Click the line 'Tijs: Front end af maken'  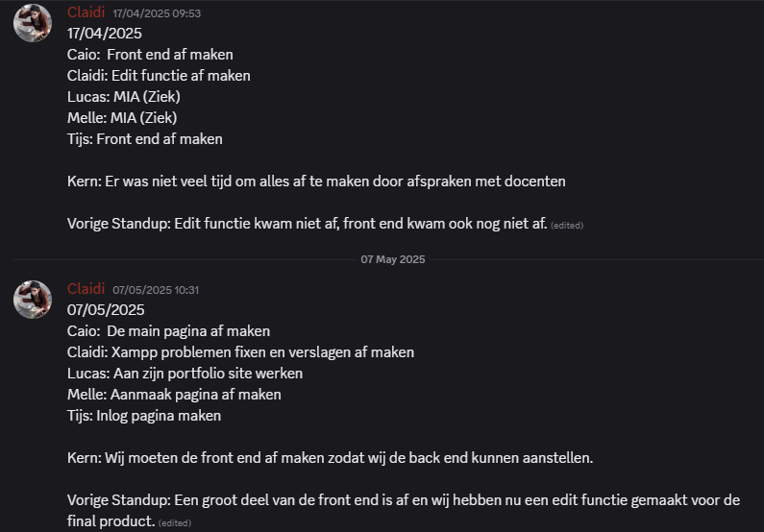[145, 139]
